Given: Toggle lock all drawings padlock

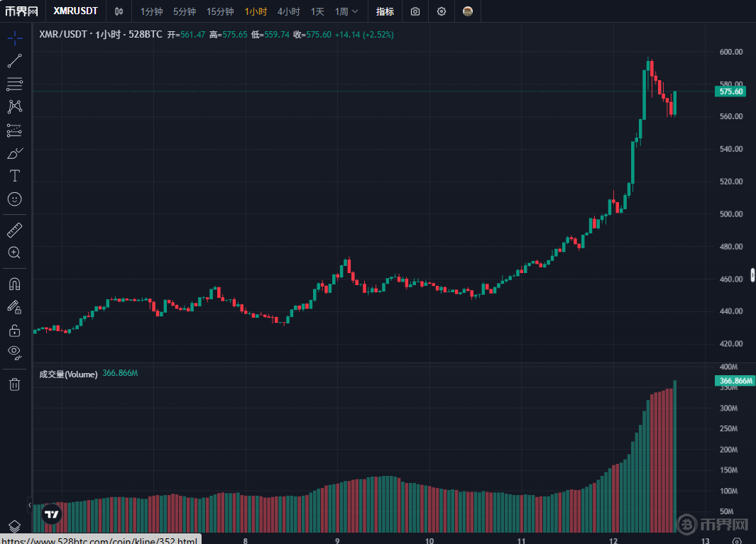Looking at the screenshot, I should [14, 330].
